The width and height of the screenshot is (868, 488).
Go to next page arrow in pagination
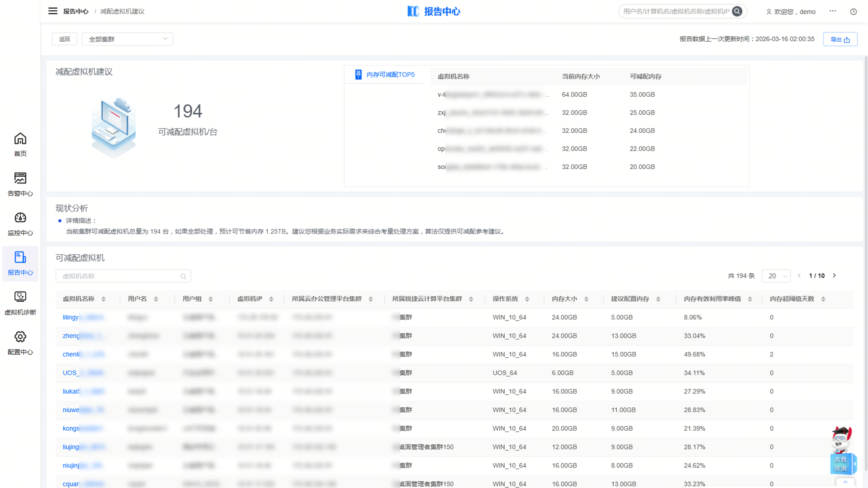pyautogui.click(x=834, y=275)
